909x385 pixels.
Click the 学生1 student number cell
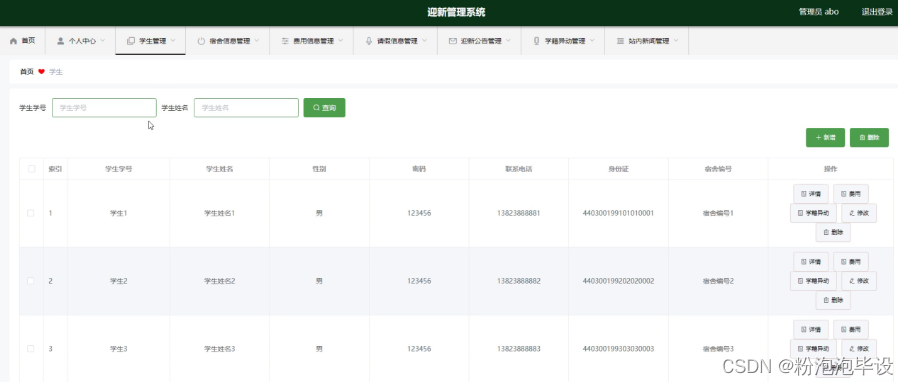pyautogui.click(x=118, y=213)
